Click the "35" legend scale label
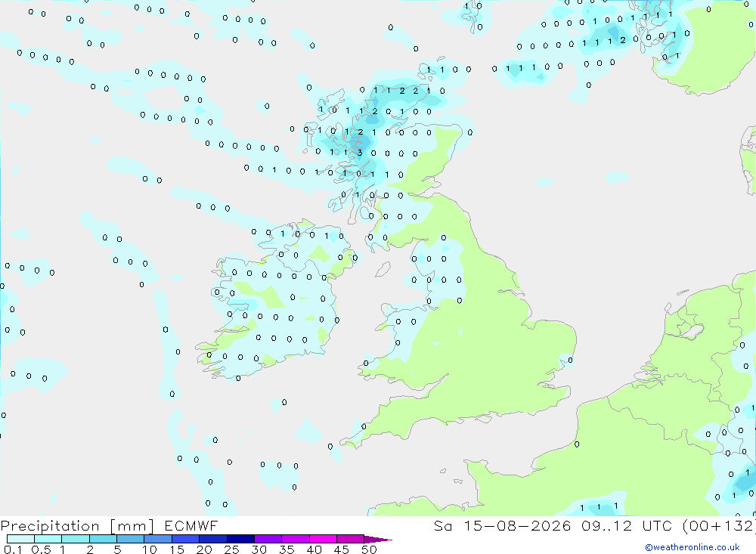The width and height of the screenshot is (756, 554). (x=287, y=549)
